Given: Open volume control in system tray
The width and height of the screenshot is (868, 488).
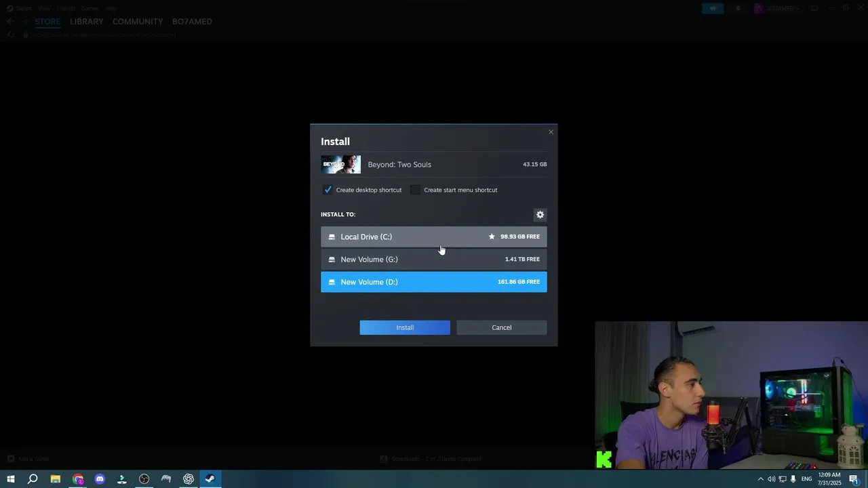Looking at the screenshot, I should 771,479.
